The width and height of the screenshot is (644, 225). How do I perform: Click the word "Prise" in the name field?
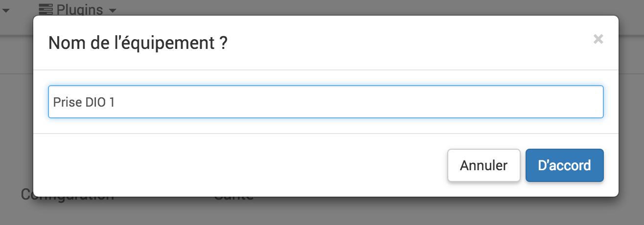(x=64, y=102)
